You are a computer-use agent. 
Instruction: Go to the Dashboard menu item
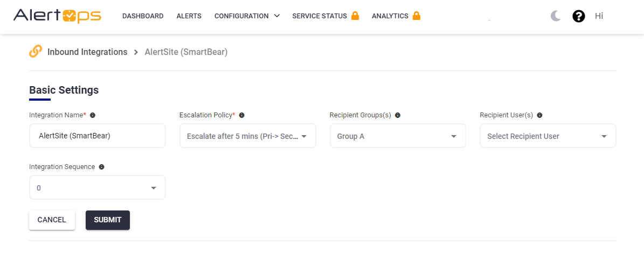[x=143, y=16]
